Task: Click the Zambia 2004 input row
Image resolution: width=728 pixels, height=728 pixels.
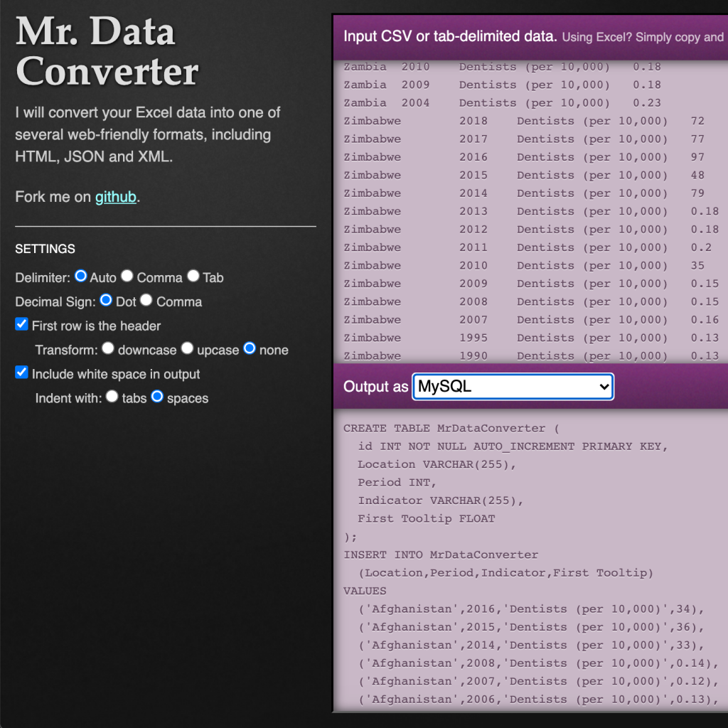Action: [x=502, y=104]
